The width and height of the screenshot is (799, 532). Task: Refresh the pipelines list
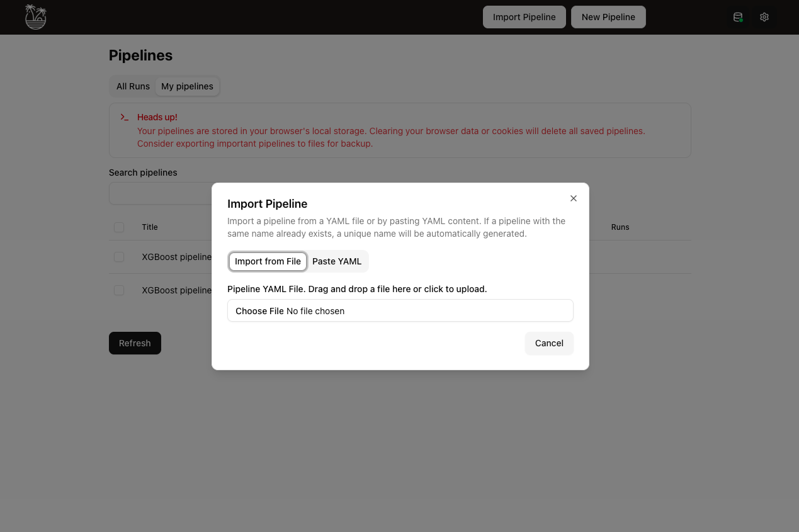135,342
